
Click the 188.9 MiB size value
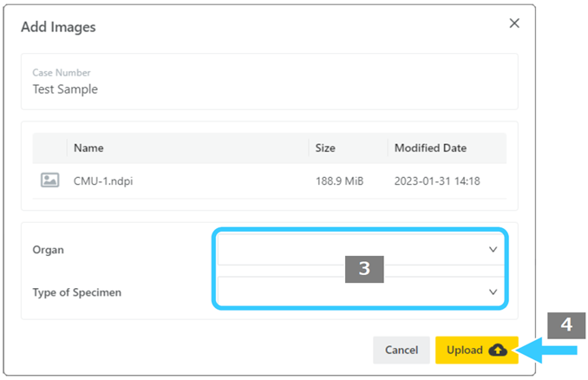coord(339,181)
